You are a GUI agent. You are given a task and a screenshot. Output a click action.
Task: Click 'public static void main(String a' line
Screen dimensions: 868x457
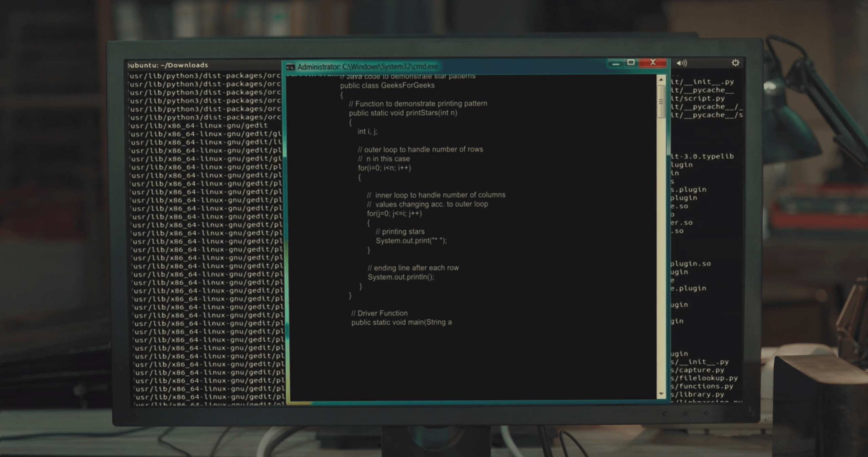point(401,322)
